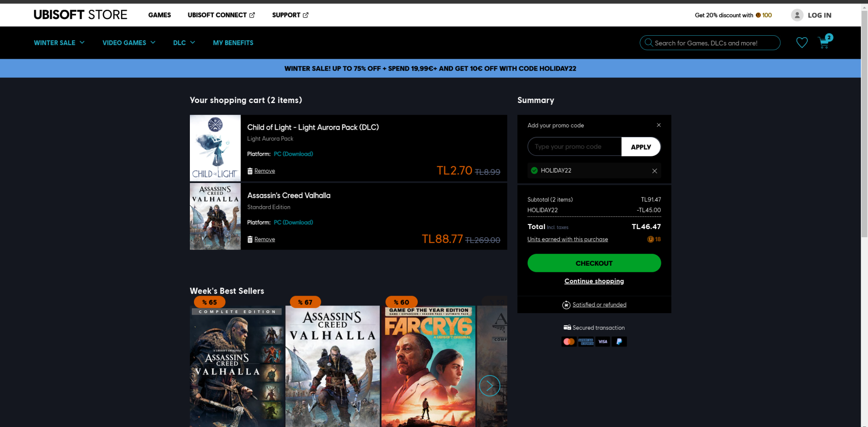The height and width of the screenshot is (427, 868).
Task: Open Far Cry 6 best seller cover
Action: (x=428, y=367)
